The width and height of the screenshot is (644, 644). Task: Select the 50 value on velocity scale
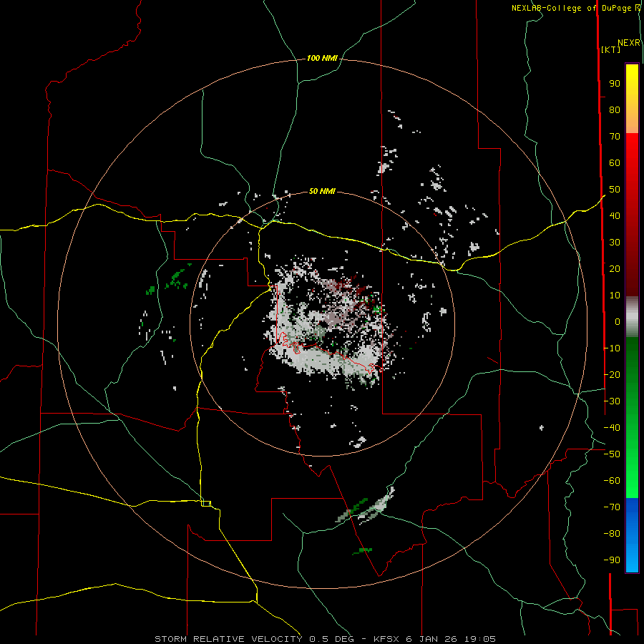615,190
